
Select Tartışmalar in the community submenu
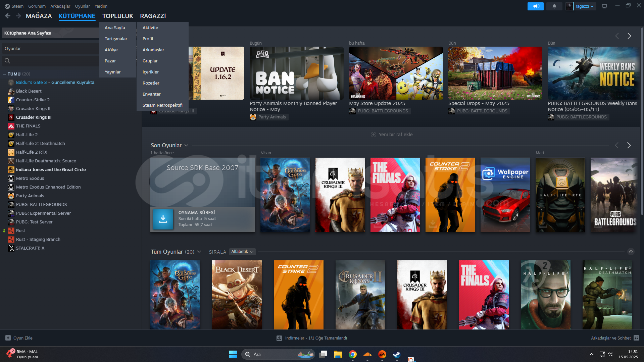coord(116,39)
